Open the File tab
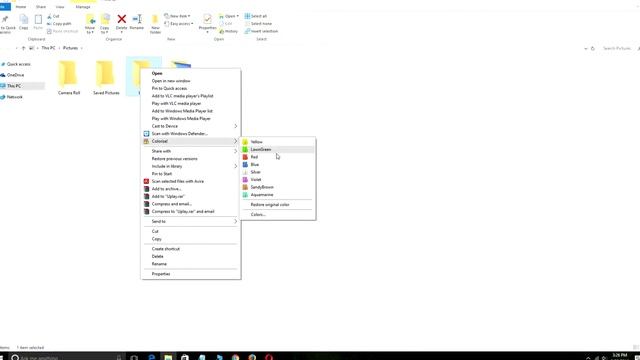This screenshot has height=360, width=640. tap(5, 7)
